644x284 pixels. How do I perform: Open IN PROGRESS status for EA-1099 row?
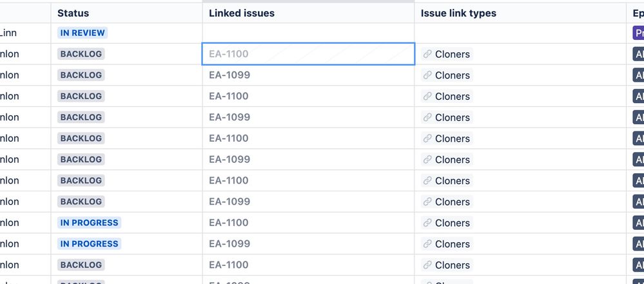(x=89, y=244)
